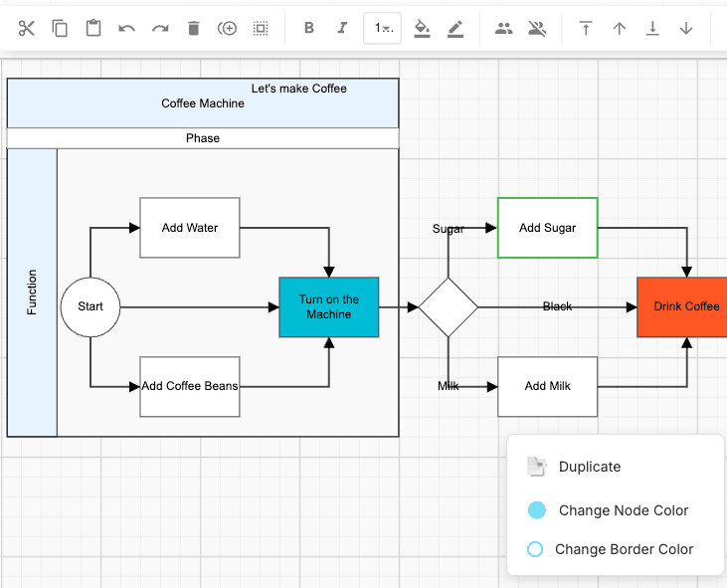Toggle italic text formatting
Image resolution: width=727 pixels, height=588 pixels.
342,28
